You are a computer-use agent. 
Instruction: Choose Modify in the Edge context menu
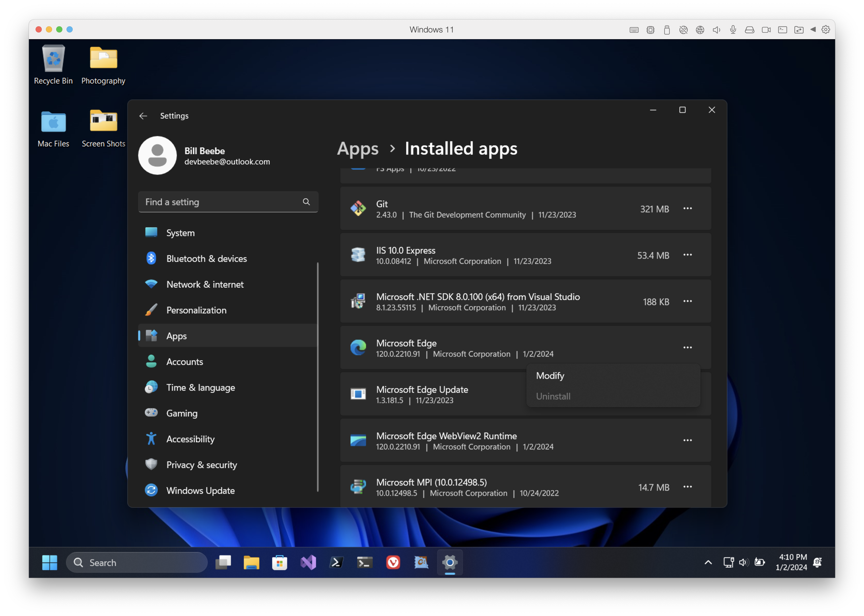tap(613, 376)
